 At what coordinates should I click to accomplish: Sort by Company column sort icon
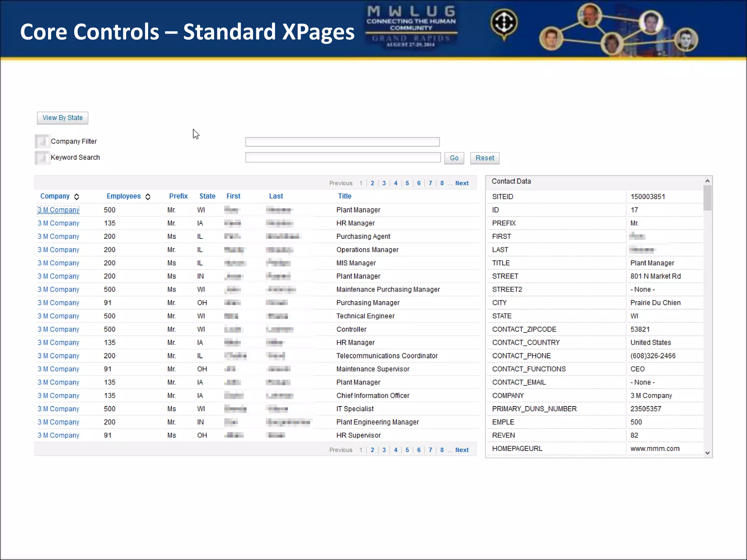pyautogui.click(x=77, y=197)
